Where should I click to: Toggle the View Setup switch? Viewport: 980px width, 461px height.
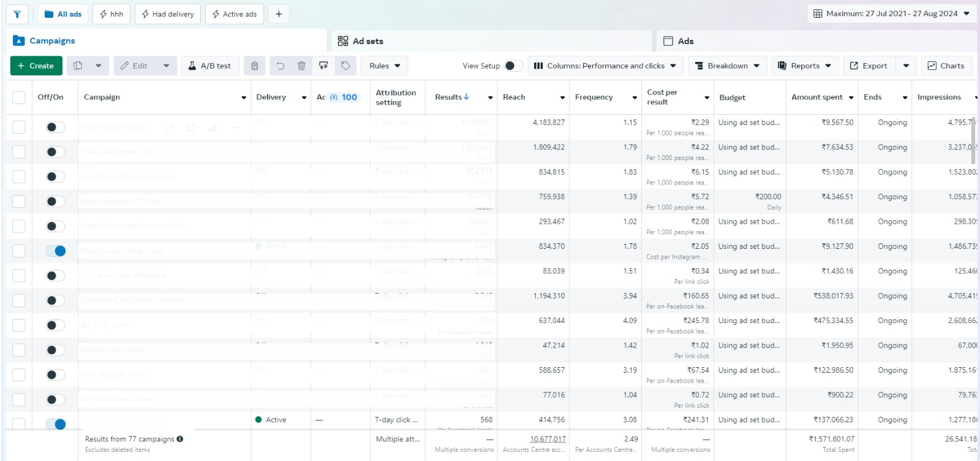[x=513, y=66]
